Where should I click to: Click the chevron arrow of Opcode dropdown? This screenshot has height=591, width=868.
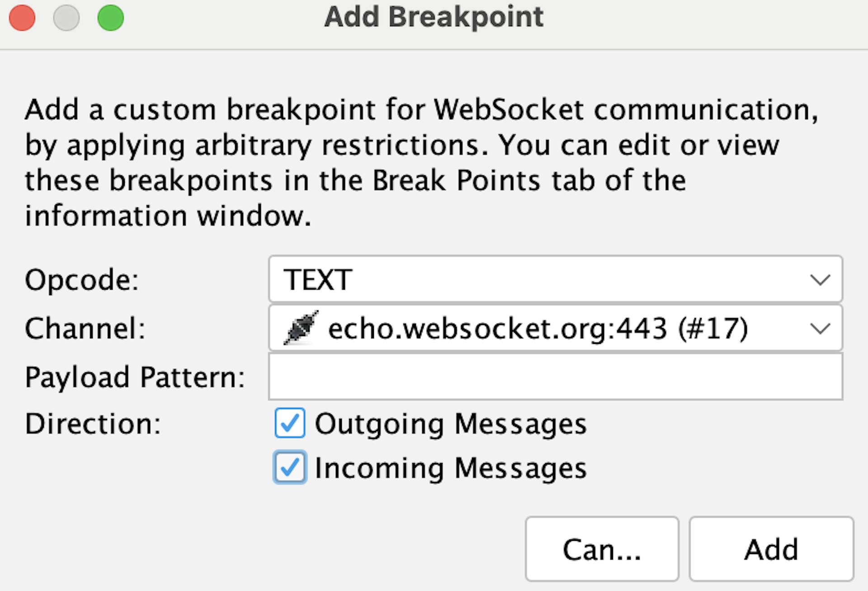click(x=820, y=280)
